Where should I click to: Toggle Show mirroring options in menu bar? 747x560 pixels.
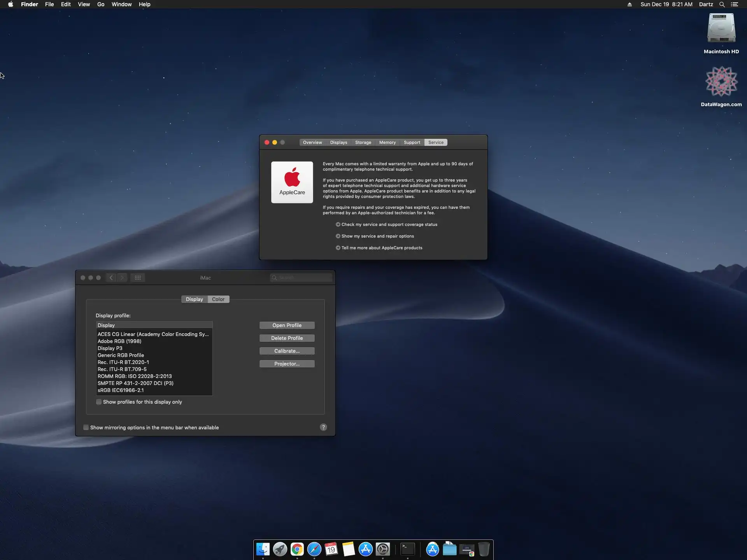point(86,427)
